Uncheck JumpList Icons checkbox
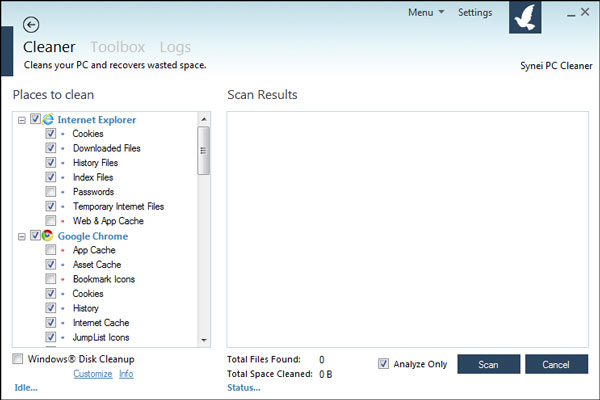The width and height of the screenshot is (600, 400). [x=51, y=337]
